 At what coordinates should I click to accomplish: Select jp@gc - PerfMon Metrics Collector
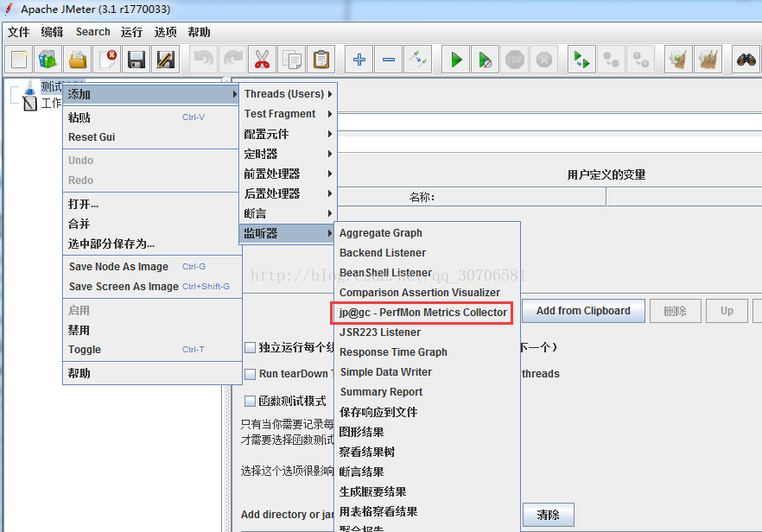click(422, 313)
